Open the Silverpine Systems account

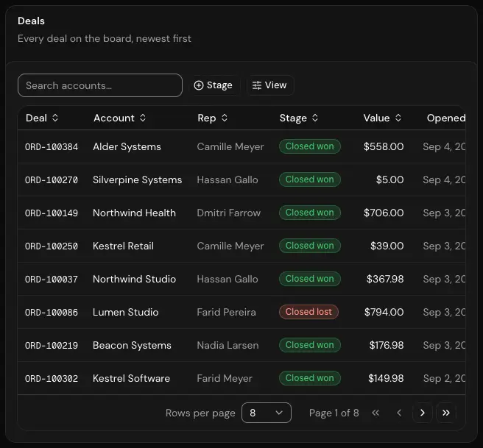[138, 179]
